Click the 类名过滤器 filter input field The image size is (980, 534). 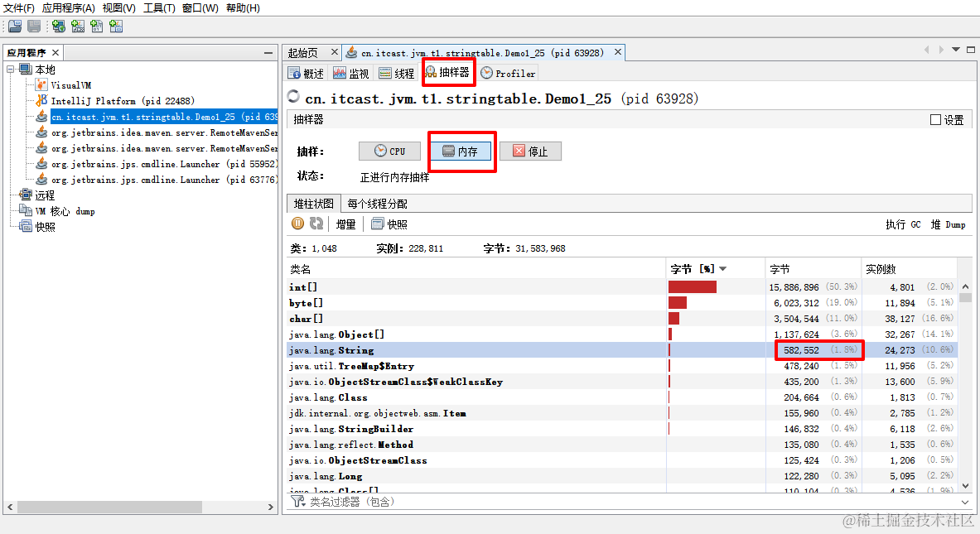click(x=633, y=502)
